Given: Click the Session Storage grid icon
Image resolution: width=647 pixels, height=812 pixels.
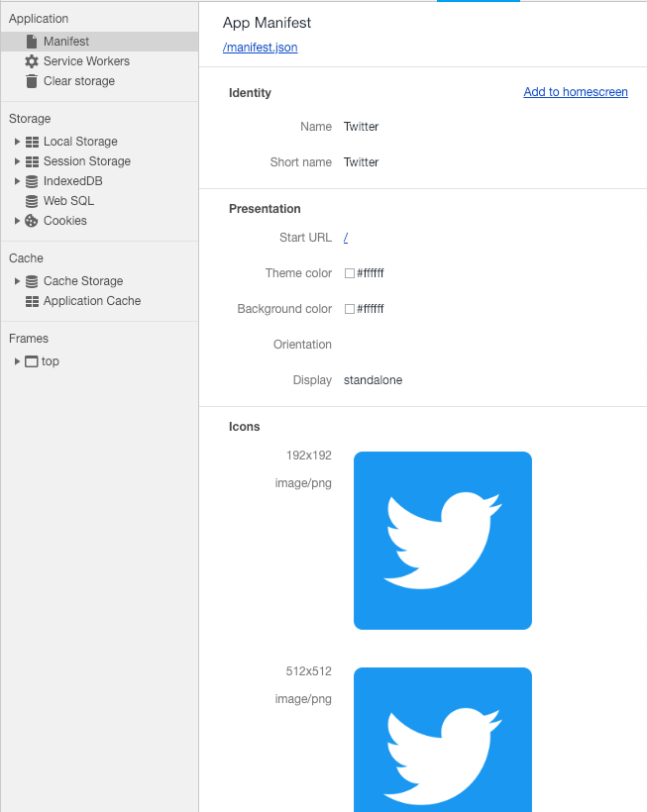Looking at the screenshot, I should (x=32, y=161).
